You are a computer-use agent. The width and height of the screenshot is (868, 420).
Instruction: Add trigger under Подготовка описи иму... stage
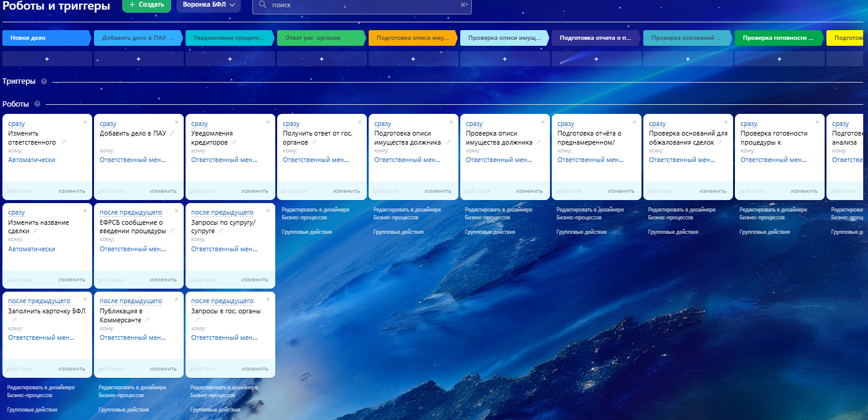tap(413, 59)
